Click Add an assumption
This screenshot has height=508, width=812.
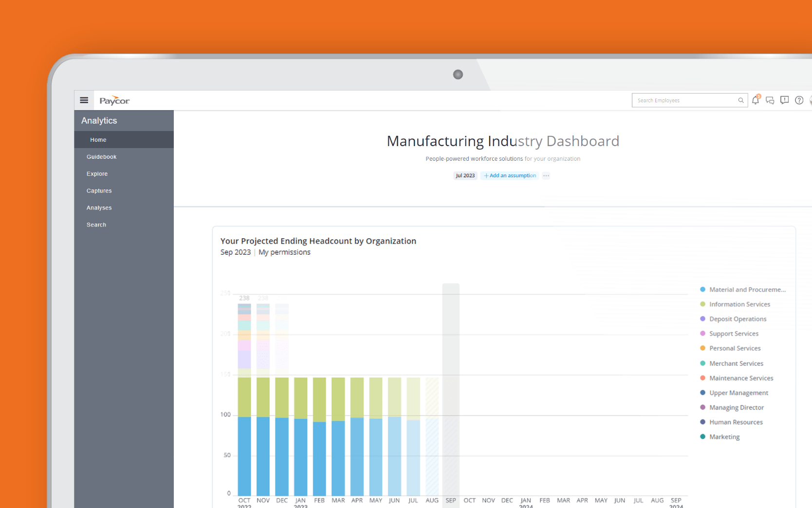coord(510,176)
